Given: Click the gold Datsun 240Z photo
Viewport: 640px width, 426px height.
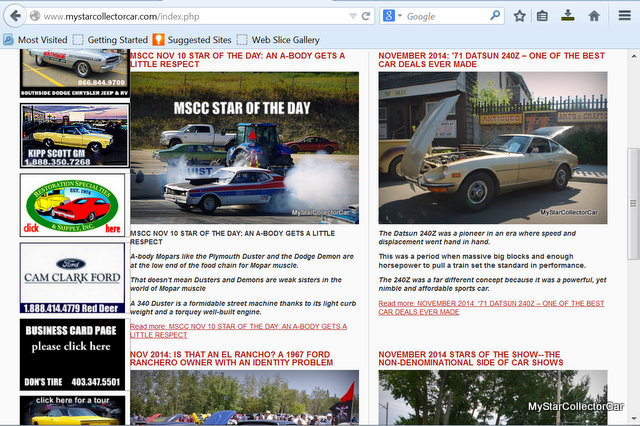Looking at the screenshot, I should pos(493,148).
